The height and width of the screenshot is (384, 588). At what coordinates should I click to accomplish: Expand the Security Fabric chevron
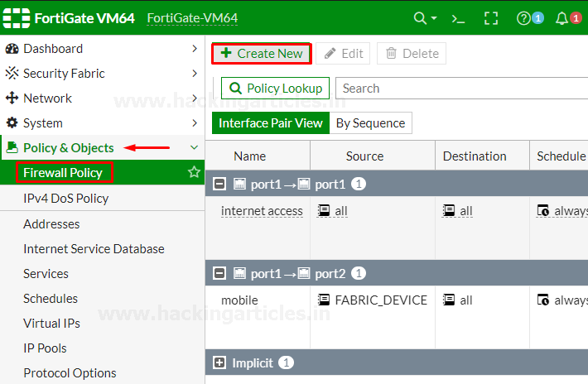tap(195, 74)
